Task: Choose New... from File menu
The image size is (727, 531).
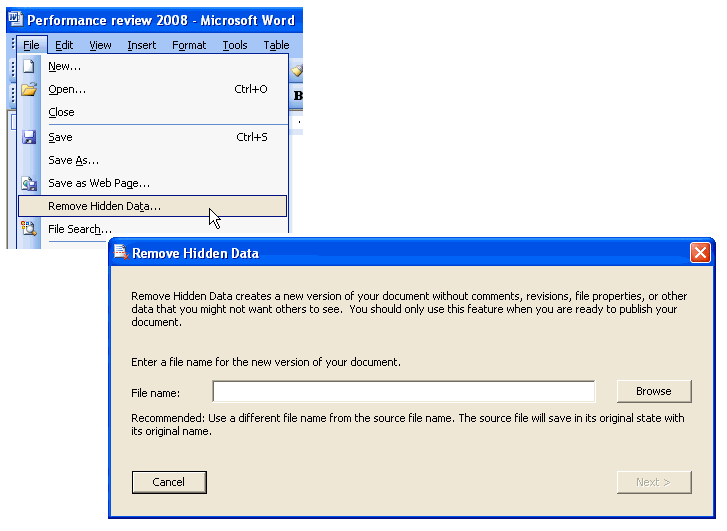Action: pos(153,66)
